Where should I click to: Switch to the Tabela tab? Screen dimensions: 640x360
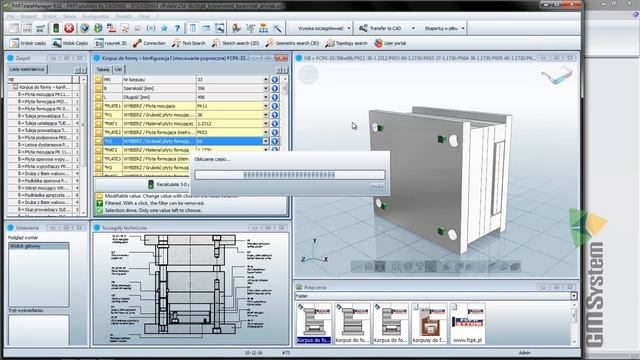click(103, 69)
